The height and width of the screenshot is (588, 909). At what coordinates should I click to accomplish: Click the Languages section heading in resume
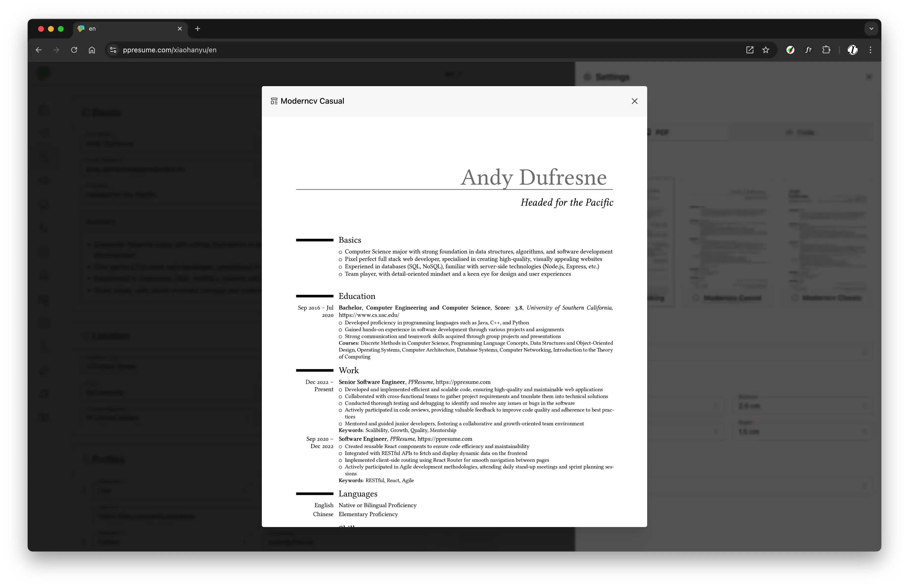click(x=358, y=494)
